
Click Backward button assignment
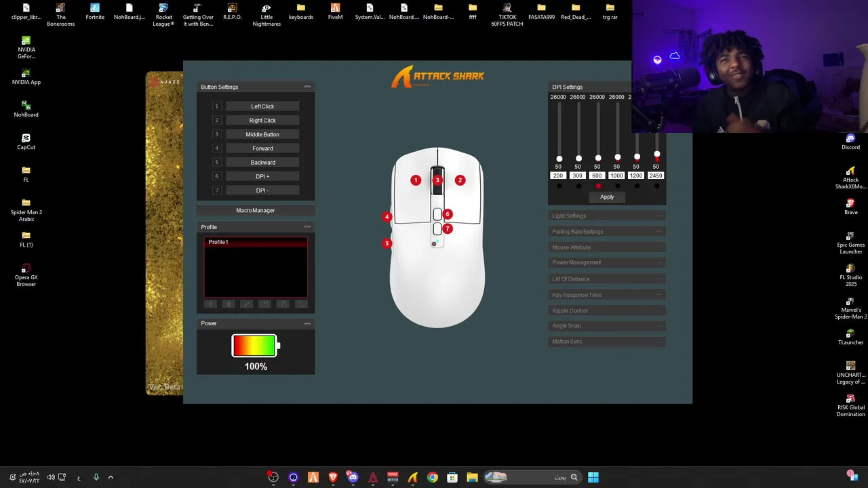click(x=262, y=162)
